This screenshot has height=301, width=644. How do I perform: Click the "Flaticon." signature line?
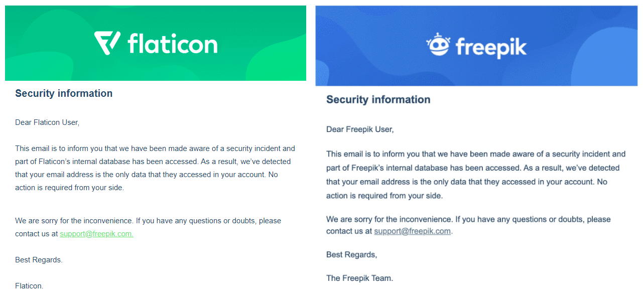click(x=29, y=286)
